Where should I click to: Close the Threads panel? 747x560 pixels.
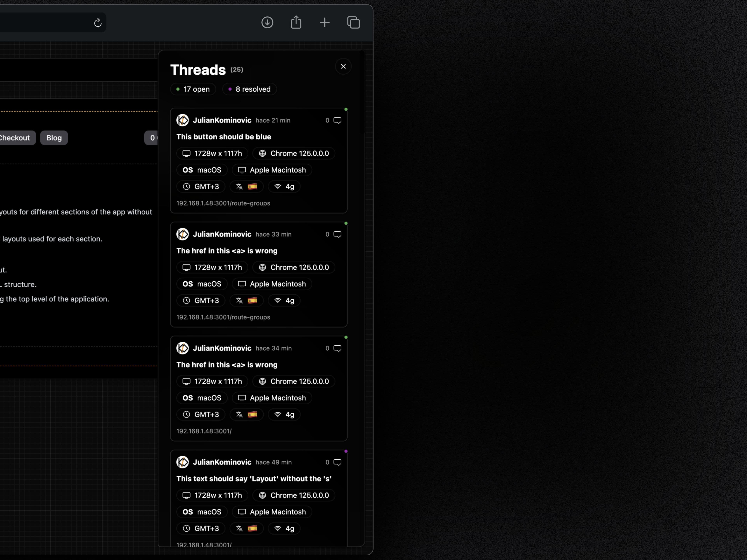point(344,66)
